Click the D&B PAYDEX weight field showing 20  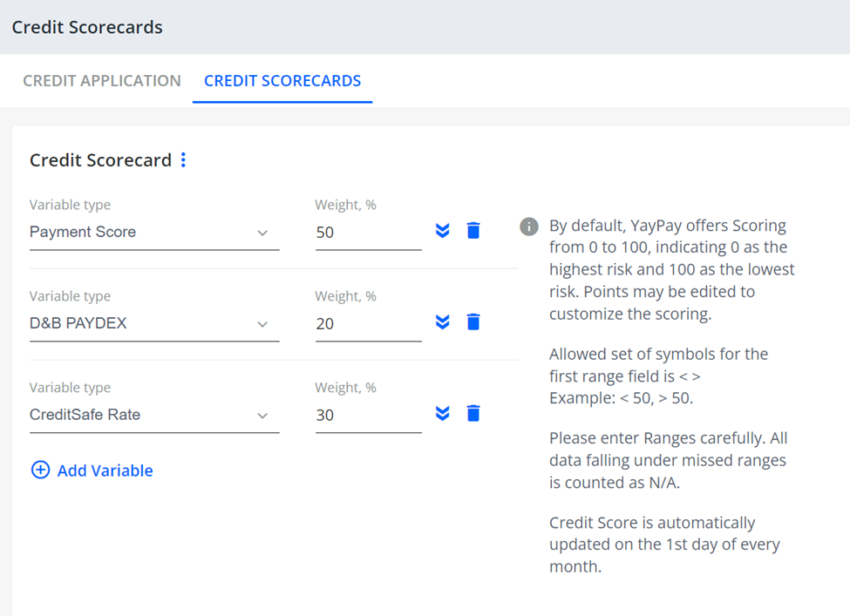coord(366,323)
